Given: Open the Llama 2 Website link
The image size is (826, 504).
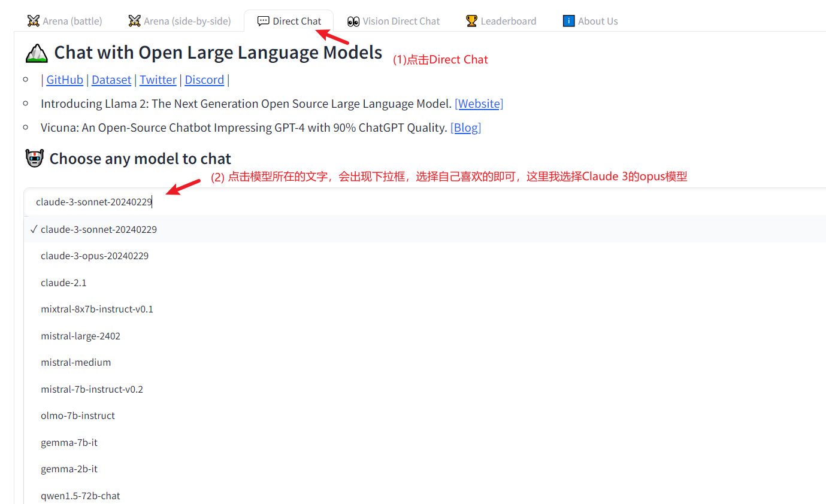Looking at the screenshot, I should point(479,104).
